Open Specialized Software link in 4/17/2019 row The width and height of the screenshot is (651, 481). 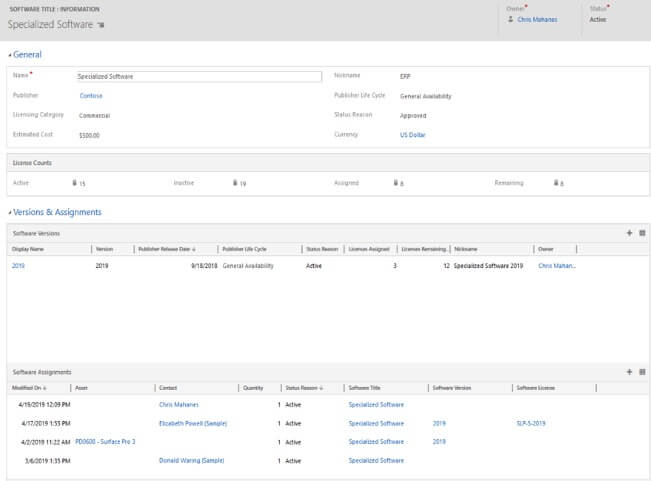point(376,423)
